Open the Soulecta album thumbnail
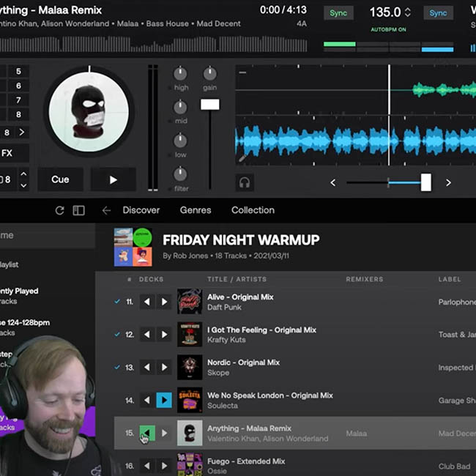Image resolution: width=476 pixels, height=476 pixels. click(x=190, y=400)
